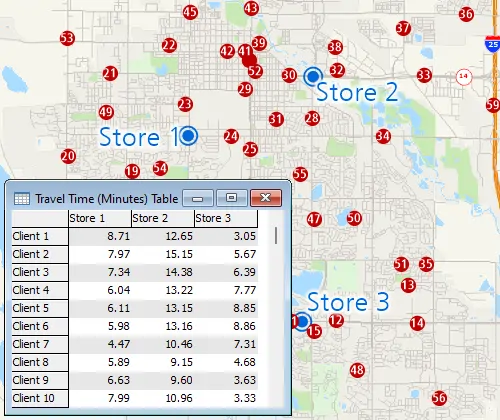The height and width of the screenshot is (420, 500).
Task: Close the Travel Time Table window
Action: (x=266, y=198)
